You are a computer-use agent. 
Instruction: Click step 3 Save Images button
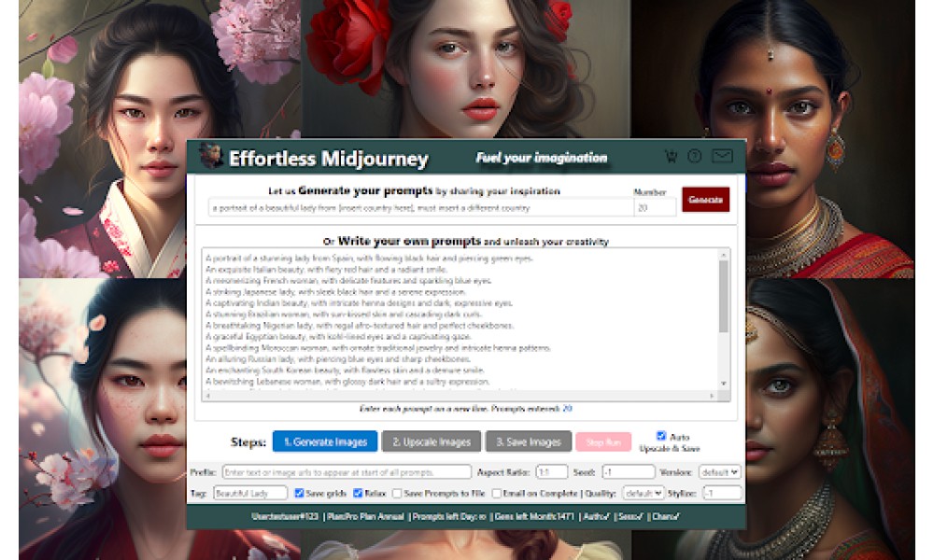[529, 442]
